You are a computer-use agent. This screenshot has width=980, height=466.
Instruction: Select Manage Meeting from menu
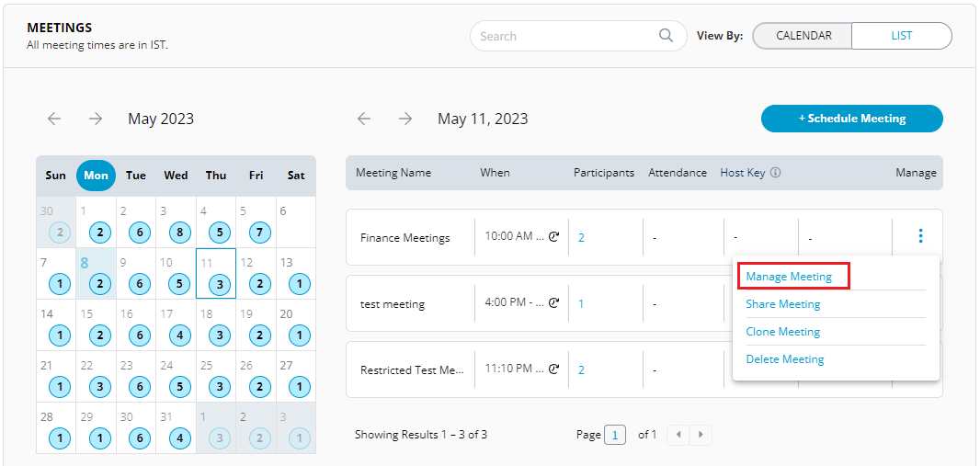(x=789, y=276)
